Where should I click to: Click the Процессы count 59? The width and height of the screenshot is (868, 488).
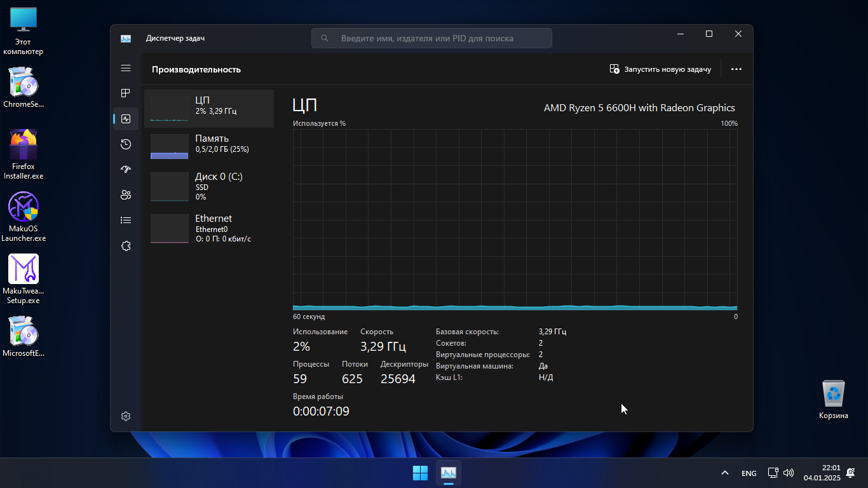pos(300,379)
